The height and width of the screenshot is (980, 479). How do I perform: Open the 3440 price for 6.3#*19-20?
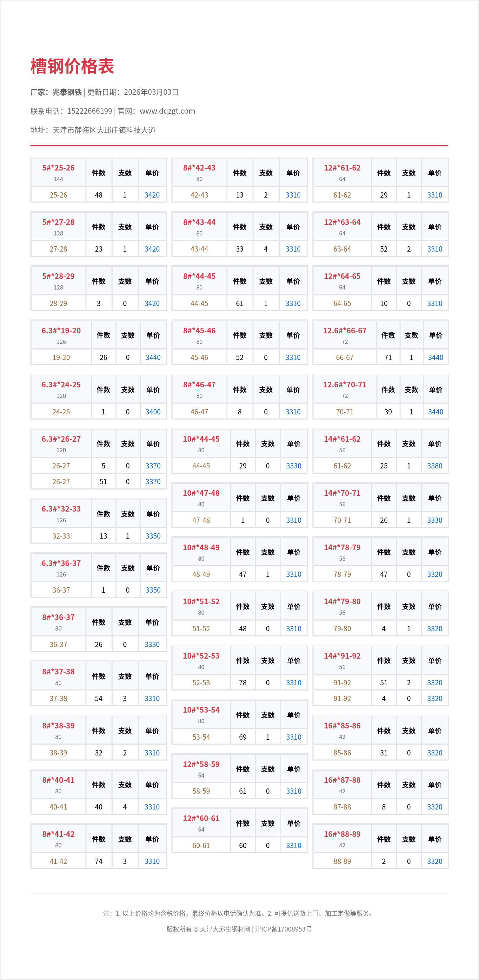click(153, 357)
